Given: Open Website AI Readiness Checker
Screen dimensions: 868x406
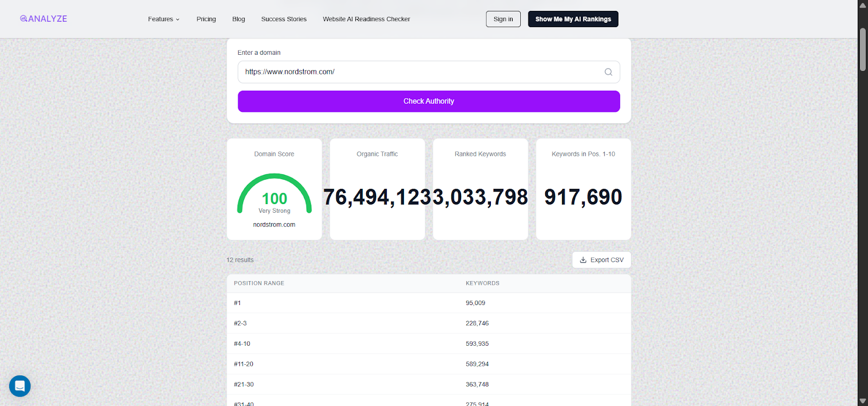Looking at the screenshot, I should coord(366,19).
